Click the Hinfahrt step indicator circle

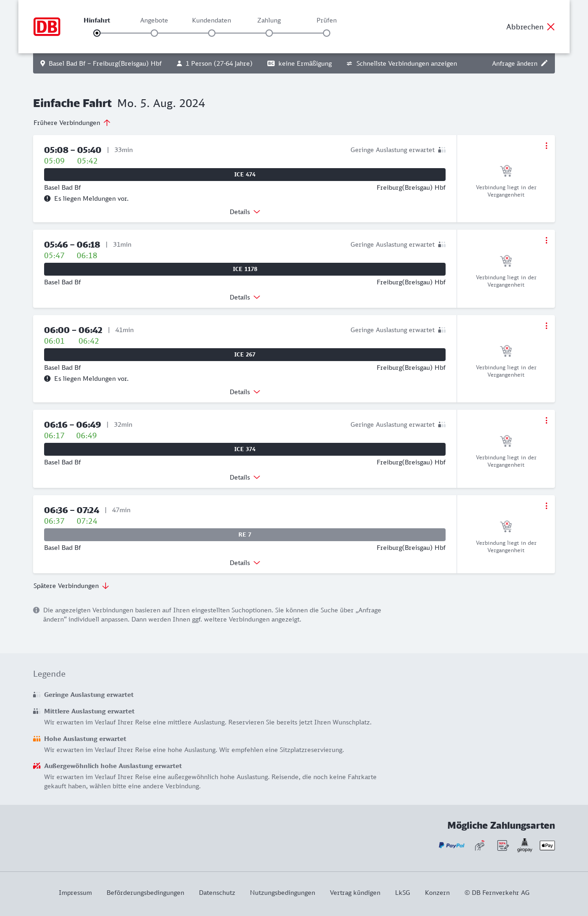(97, 33)
